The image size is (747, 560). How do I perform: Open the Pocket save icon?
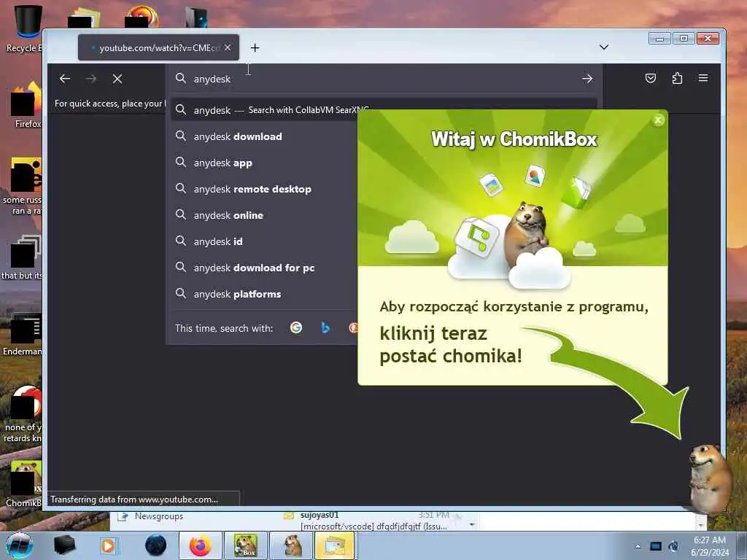650,78
